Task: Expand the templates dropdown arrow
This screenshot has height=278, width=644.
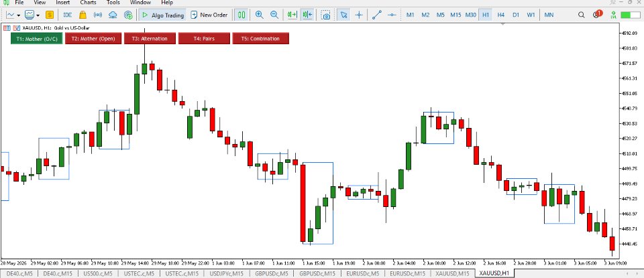Action: click(x=38, y=15)
